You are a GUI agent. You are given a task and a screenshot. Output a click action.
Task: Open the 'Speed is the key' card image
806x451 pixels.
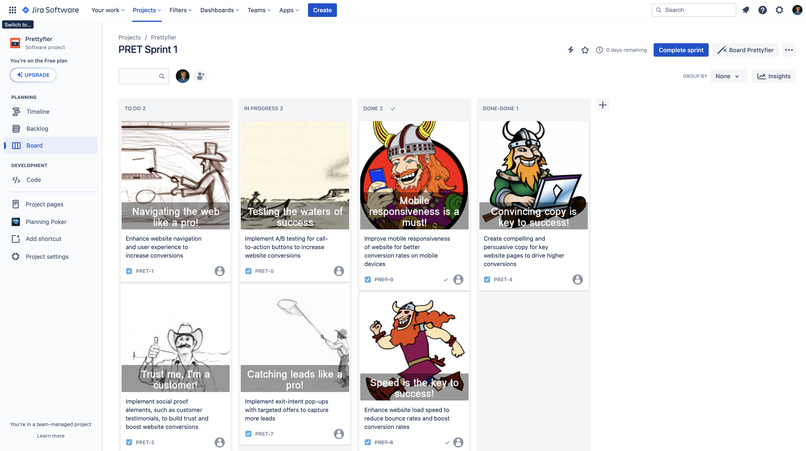click(x=414, y=347)
